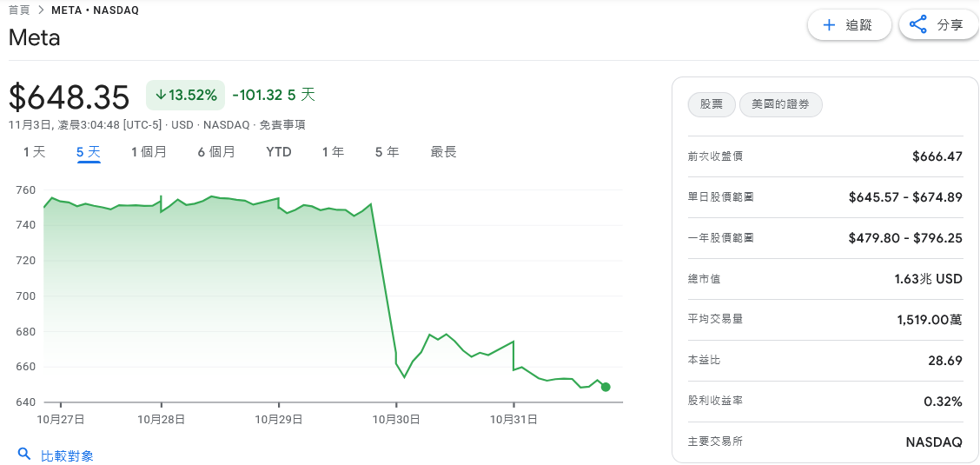Select the 1 天 time range tab
The height and width of the screenshot is (465, 980).
34,152
